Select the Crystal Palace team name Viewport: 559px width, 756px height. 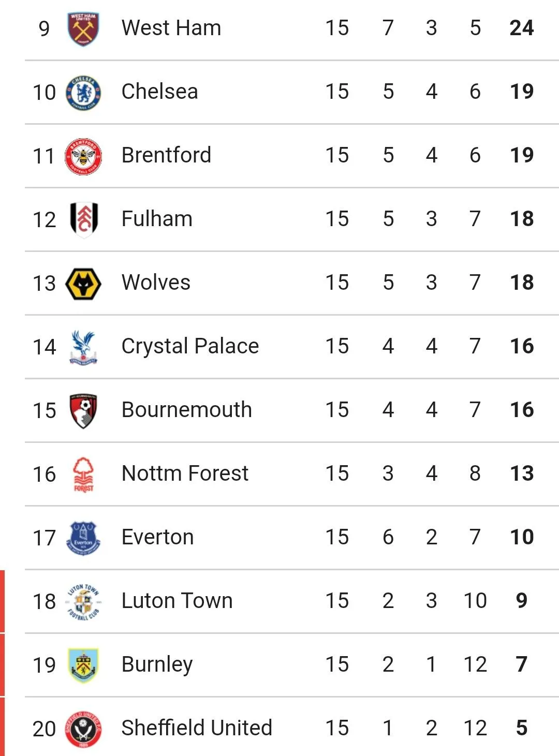(x=190, y=346)
